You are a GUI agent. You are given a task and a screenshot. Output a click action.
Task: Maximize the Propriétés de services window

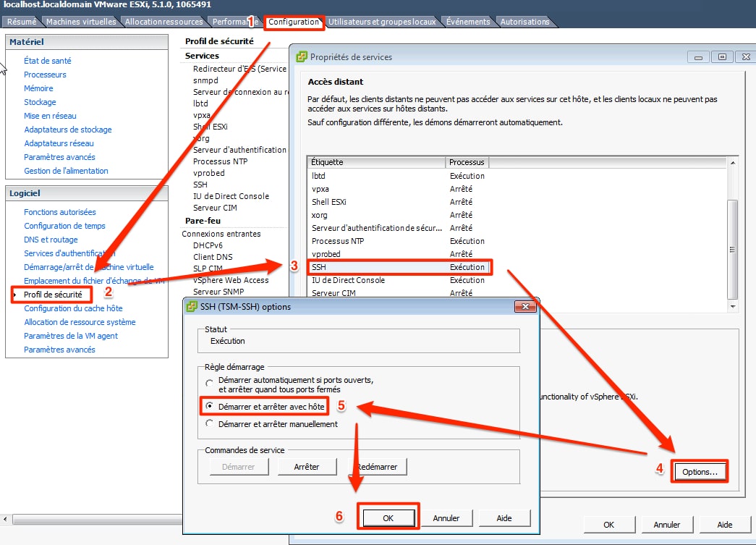click(722, 57)
